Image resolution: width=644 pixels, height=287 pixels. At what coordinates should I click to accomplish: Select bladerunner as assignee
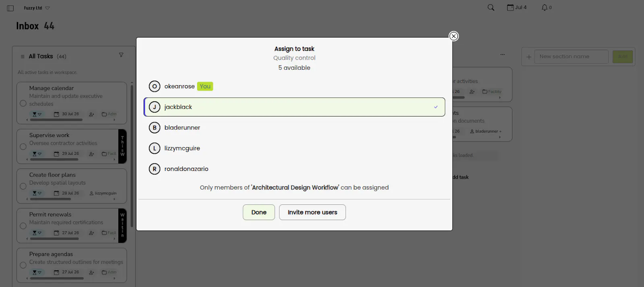coord(294,127)
